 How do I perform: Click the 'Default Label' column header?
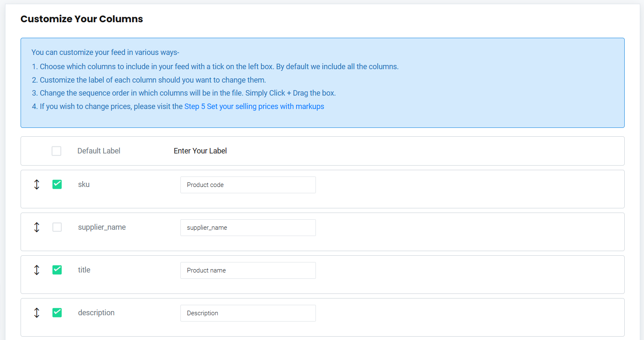[99, 151]
